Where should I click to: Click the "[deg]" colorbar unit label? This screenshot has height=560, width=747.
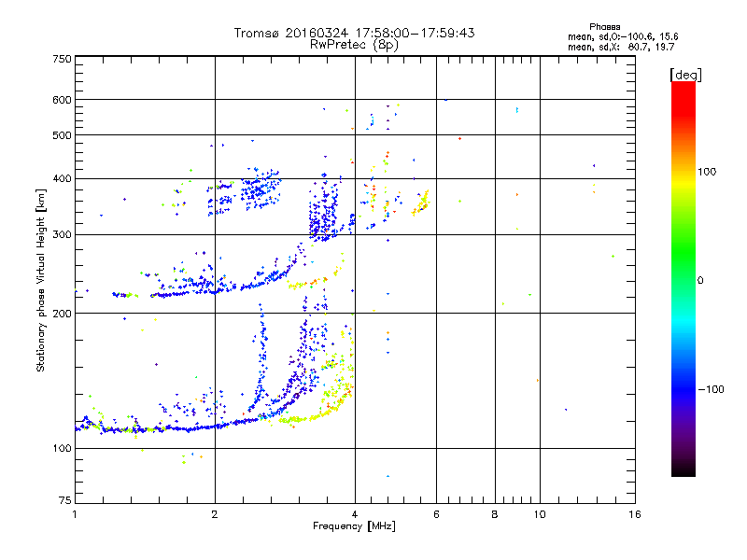pos(685,75)
